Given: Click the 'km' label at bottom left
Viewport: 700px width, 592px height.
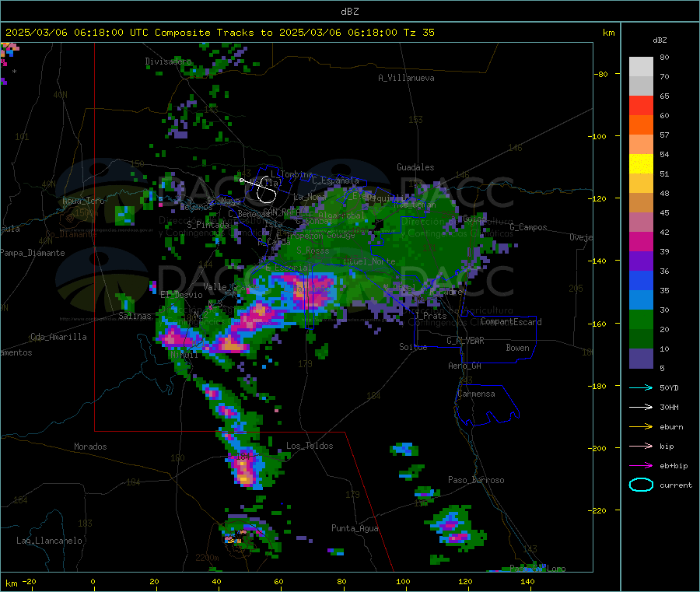Looking at the screenshot, I should click(x=11, y=583).
